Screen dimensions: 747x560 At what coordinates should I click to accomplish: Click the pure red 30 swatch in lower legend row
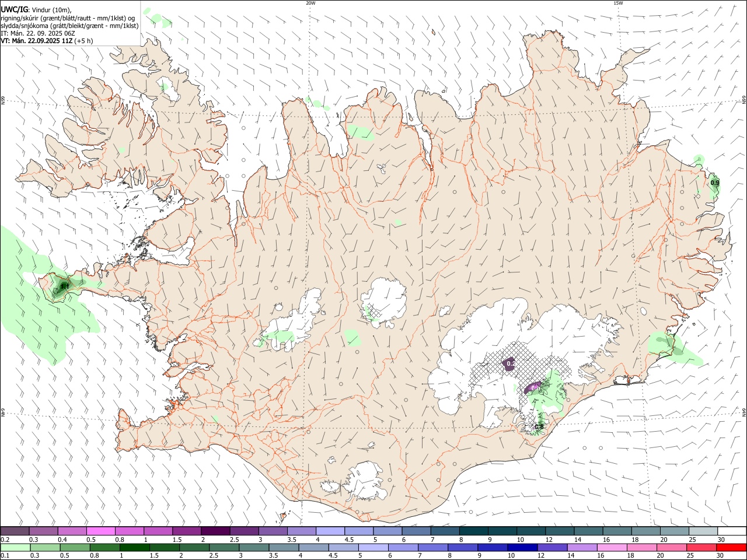coord(731,547)
